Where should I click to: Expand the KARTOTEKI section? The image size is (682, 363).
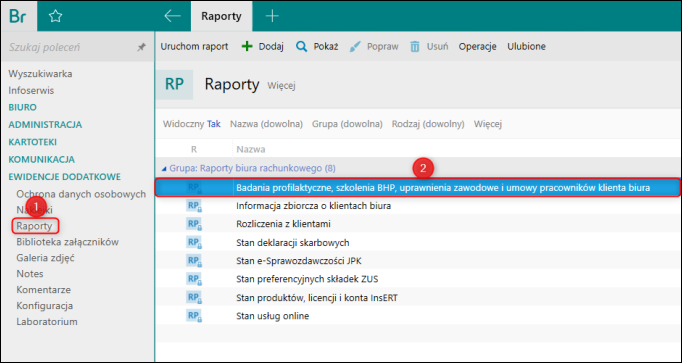[x=33, y=142]
